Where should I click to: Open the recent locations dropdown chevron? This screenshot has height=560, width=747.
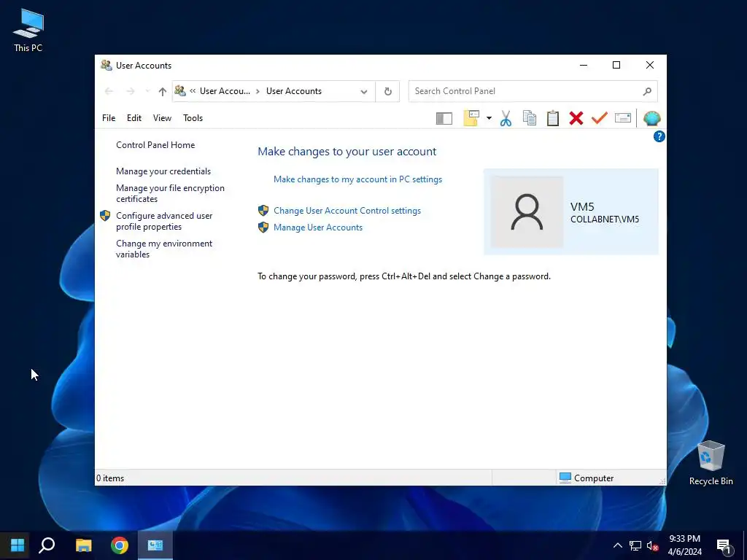click(147, 91)
